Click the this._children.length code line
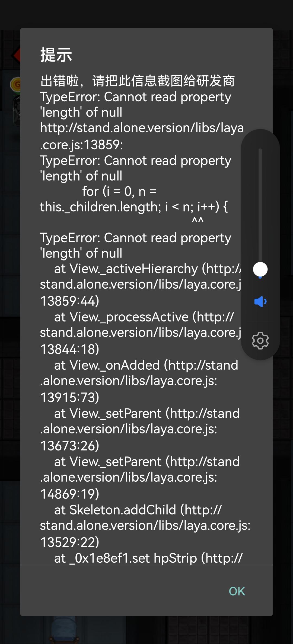The image size is (293, 644). 133,207
